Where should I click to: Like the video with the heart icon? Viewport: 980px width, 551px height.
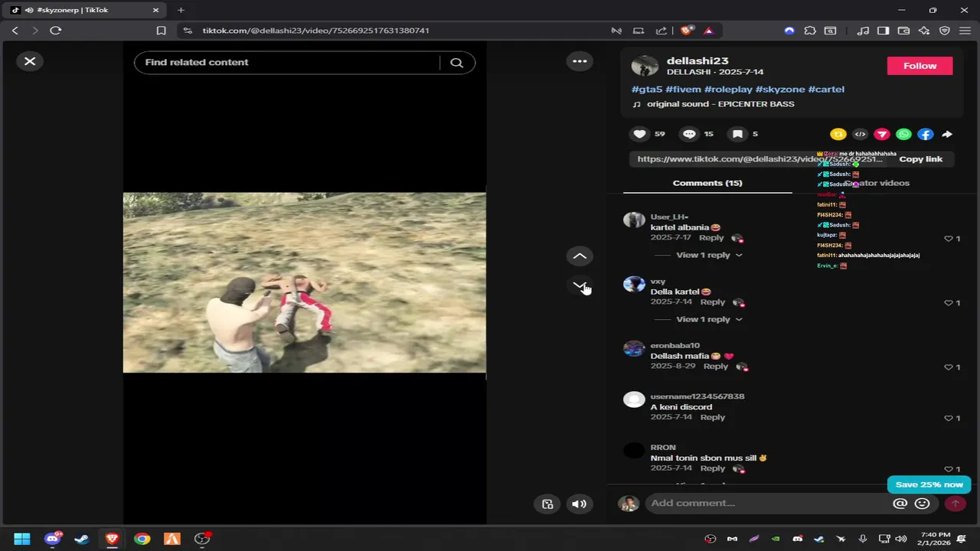pyautogui.click(x=639, y=134)
